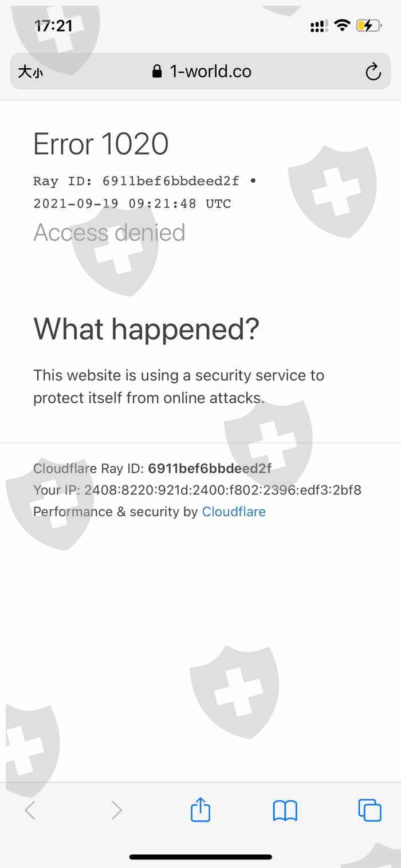Image resolution: width=401 pixels, height=868 pixels.
Task: Go forward with the right arrow
Action: pos(116,810)
